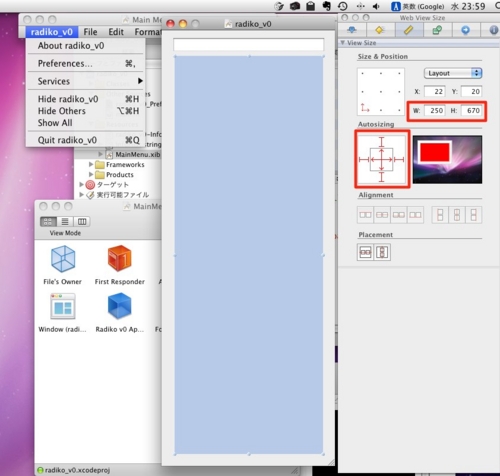Screen dimensions: 500x476
Task: Click the Products folder icon
Action: coord(100,174)
